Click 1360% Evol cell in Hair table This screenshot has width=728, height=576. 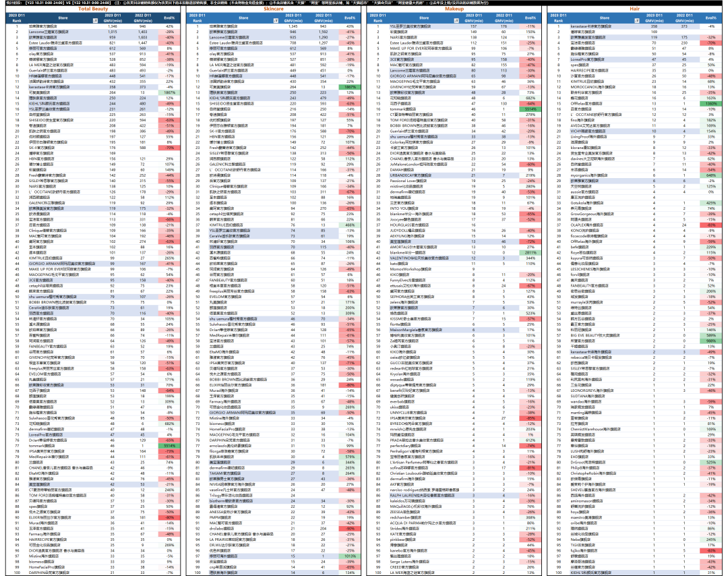tap(711, 104)
